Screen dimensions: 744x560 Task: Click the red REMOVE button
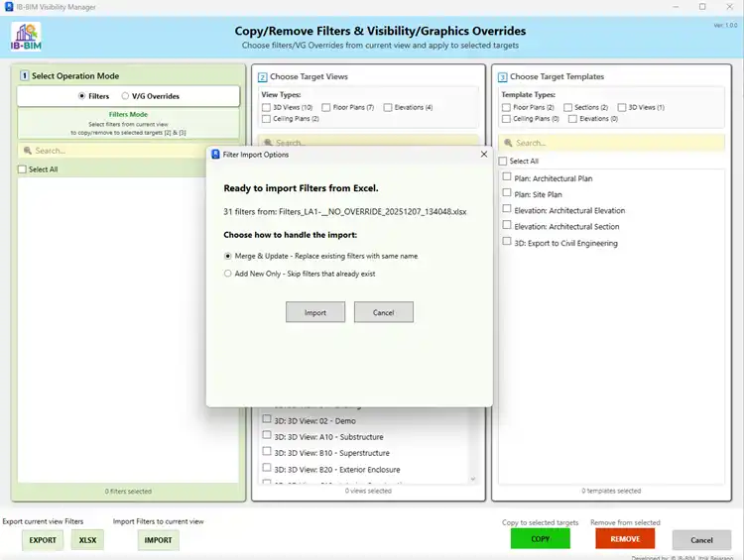pos(625,539)
